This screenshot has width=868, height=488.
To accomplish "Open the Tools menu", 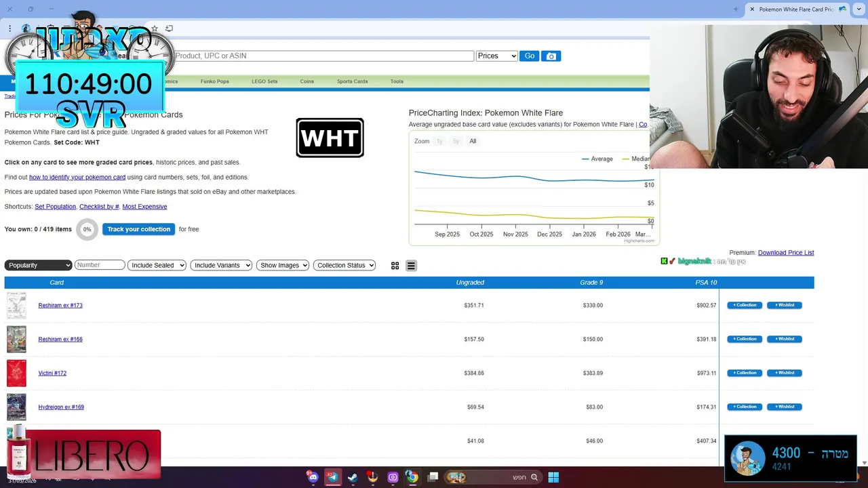I will click(397, 81).
